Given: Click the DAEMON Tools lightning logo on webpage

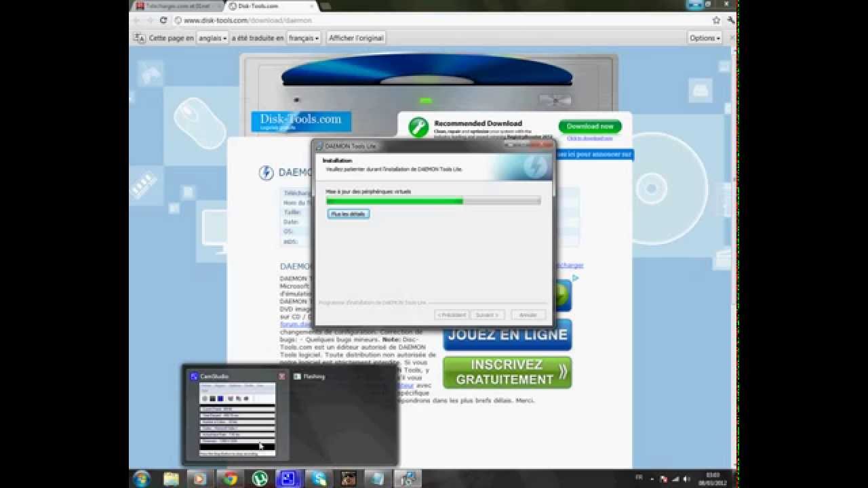Looking at the screenshot, I should 267,172.
